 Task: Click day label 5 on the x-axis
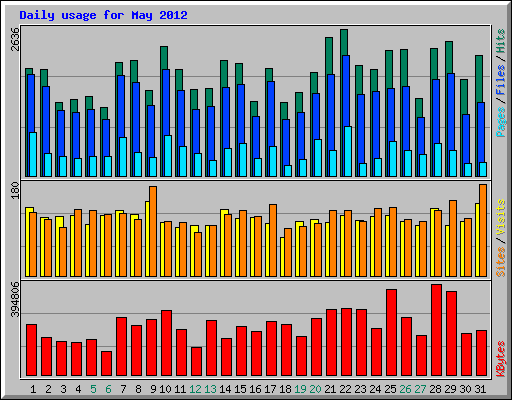[93, 389]
